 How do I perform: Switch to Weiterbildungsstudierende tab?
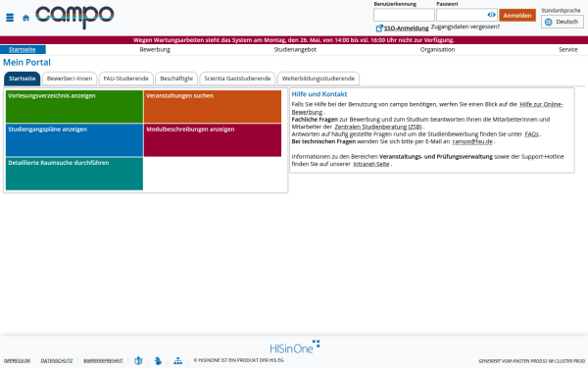coord(318,79)
